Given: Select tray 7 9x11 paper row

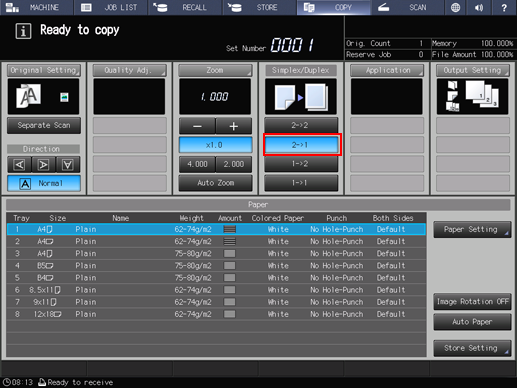Looking at the screenshot, I should (x=216, y=302).
